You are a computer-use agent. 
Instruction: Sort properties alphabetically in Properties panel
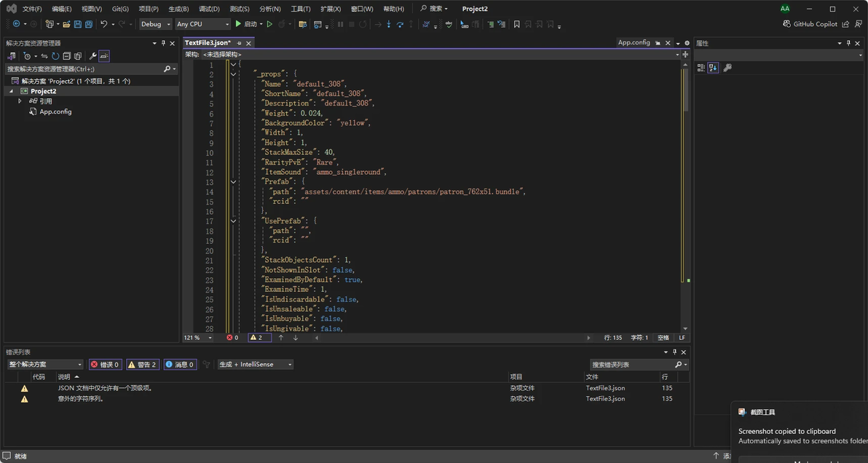coord(713,68)
